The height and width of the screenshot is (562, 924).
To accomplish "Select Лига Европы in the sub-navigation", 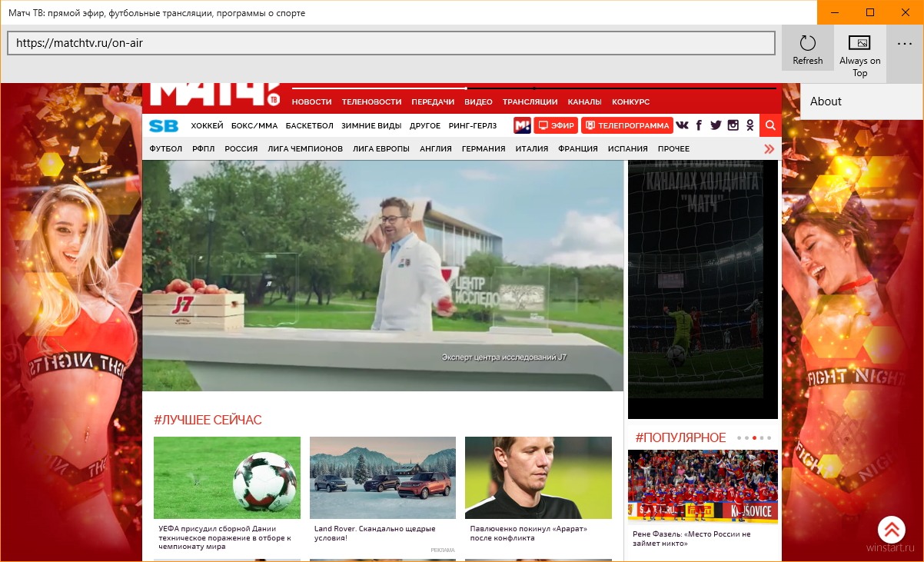I will pos(381,148).
